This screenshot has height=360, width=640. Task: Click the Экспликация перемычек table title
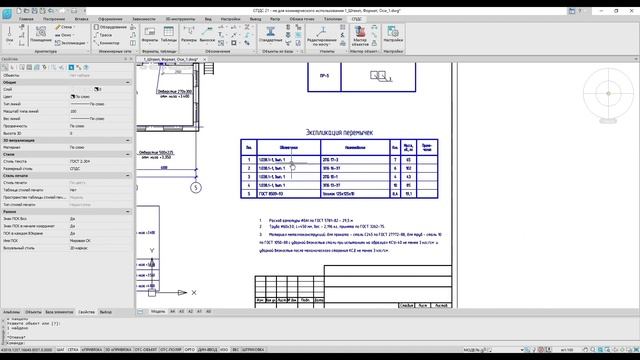[x=339, y=132]
